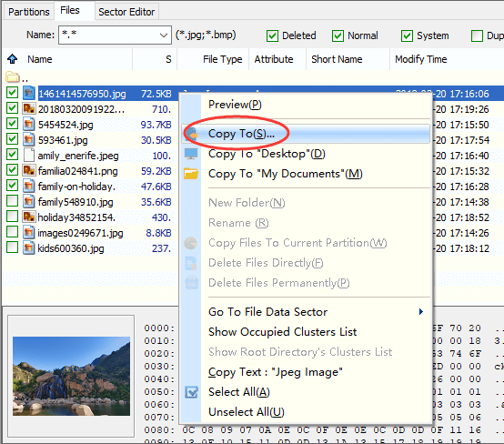Switch to the Sector Editor tab
504x444 pixels.
tap(126, 12)
